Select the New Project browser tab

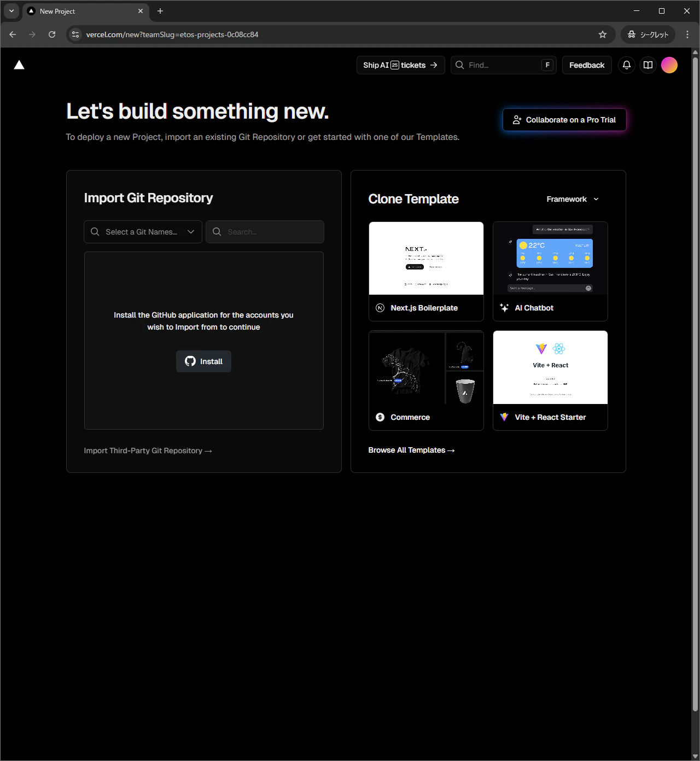[x=86, y=11]
